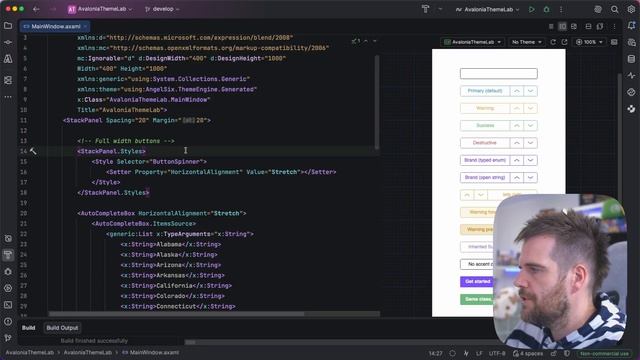The height and width of the screenshot is (360, 640).
Task: Open the Commit tool window
Action: [8, 42]
